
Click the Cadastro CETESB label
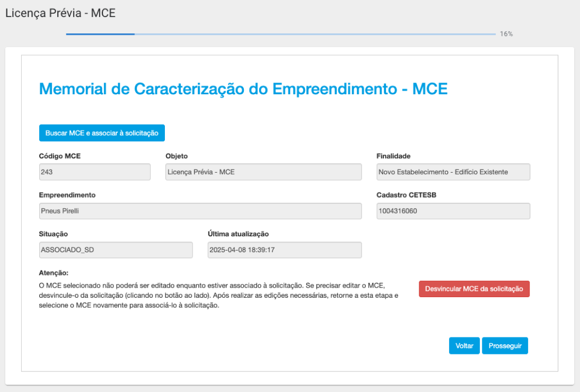point(406,195)
